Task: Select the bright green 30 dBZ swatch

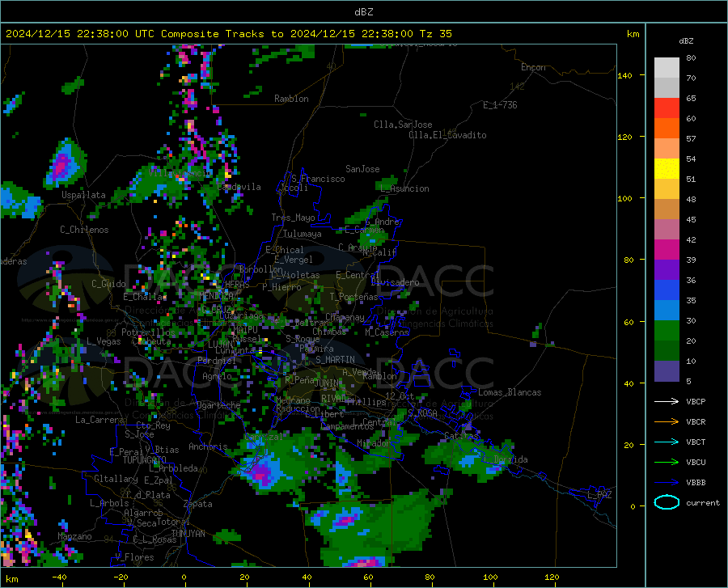Action: [667, 331]
